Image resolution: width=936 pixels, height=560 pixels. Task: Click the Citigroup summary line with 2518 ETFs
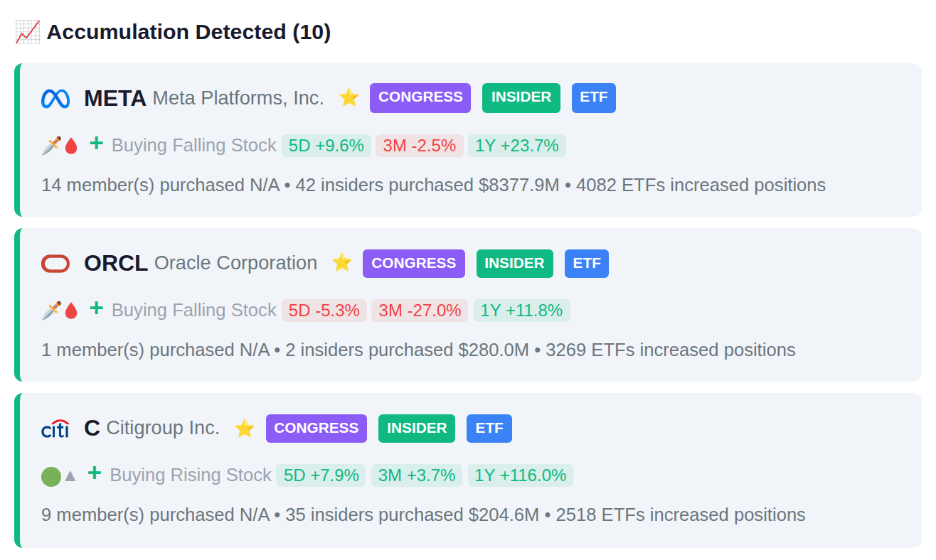(423, 515)
